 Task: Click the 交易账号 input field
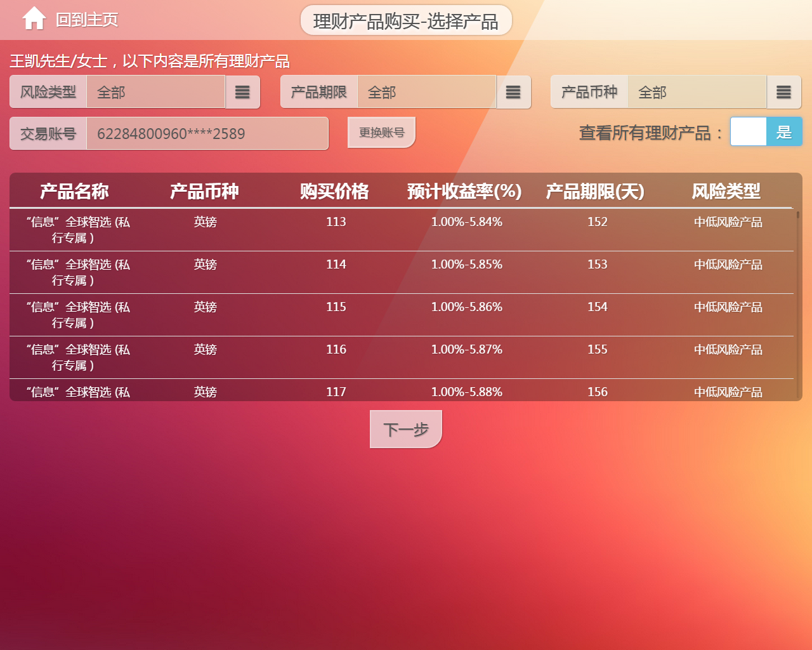207,134
